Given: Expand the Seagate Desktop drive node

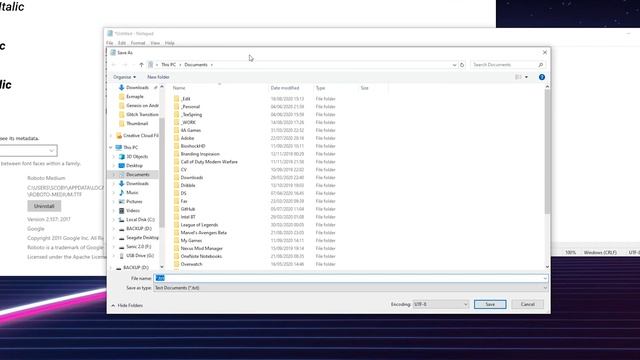Looking at the screenshot, I should click(x=114, y=238).
